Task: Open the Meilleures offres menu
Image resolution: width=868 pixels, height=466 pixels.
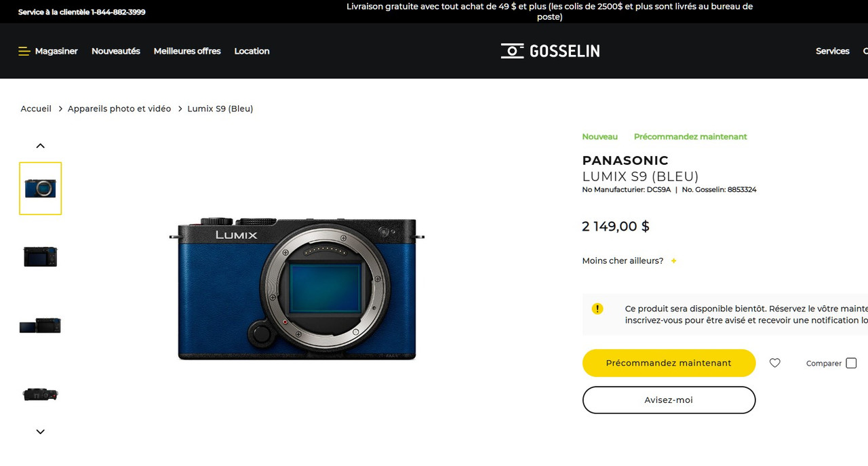Action: click(x=187, y=51)
